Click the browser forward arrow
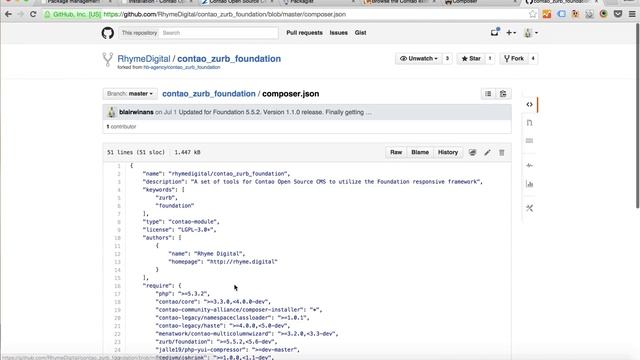The width and height of the screenshot is (640, 360). tap(20, 14)
